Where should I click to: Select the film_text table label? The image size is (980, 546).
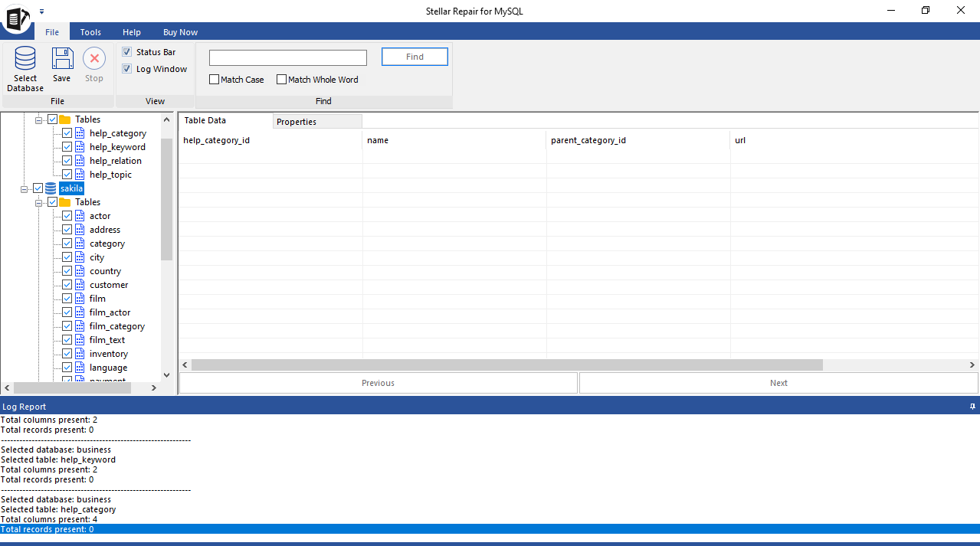107,340
